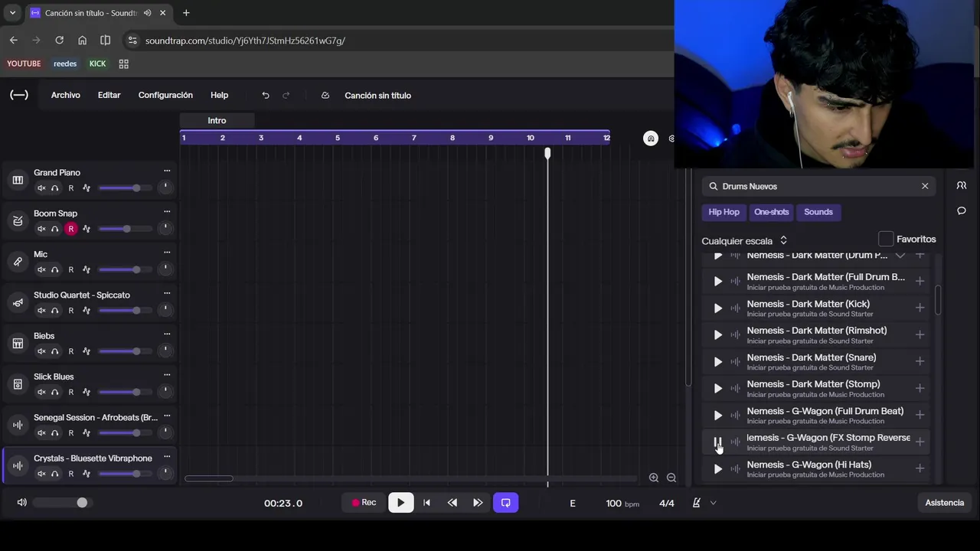Disarm recording on the Boom Snap track
The height and width of the screenshot is (551, 980).
[71, 229]
